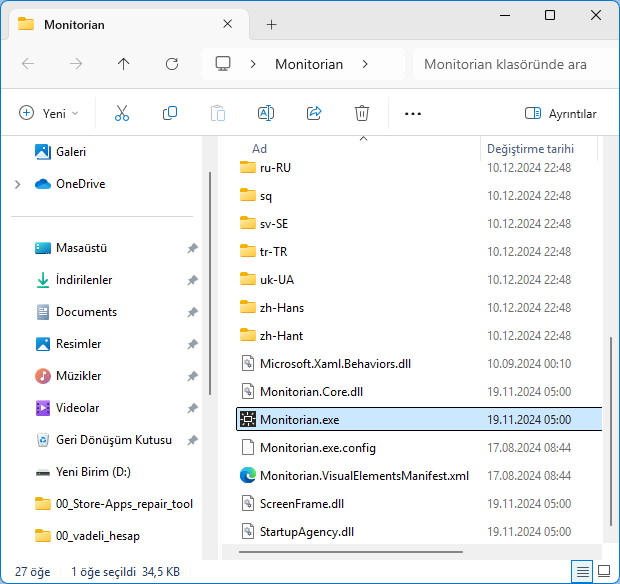Unpin İndirilenler using its pin icon

point(193,280)
